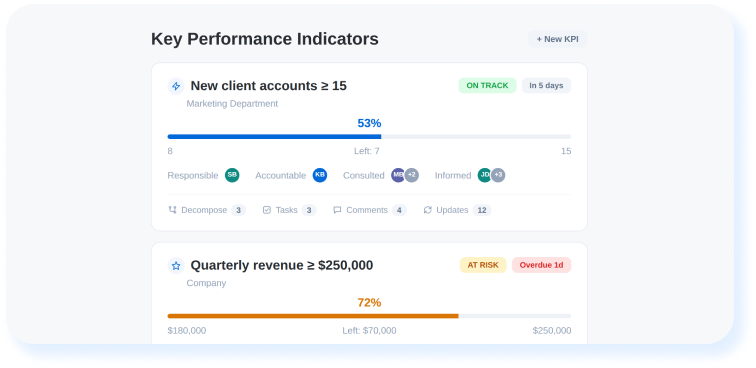The image size is (756, 368).
Task: Click the $250,000 target value below the bar
Action: (x=552, y=330)
